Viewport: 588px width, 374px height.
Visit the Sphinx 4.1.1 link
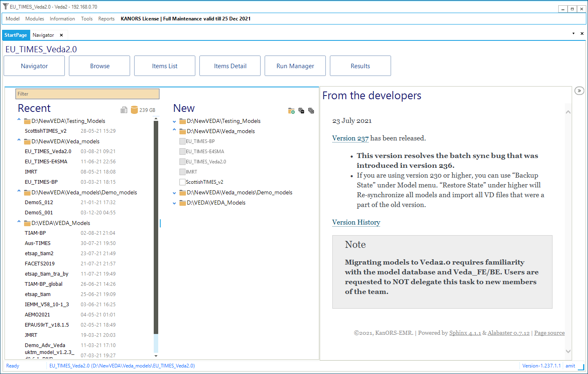point(465,333)
